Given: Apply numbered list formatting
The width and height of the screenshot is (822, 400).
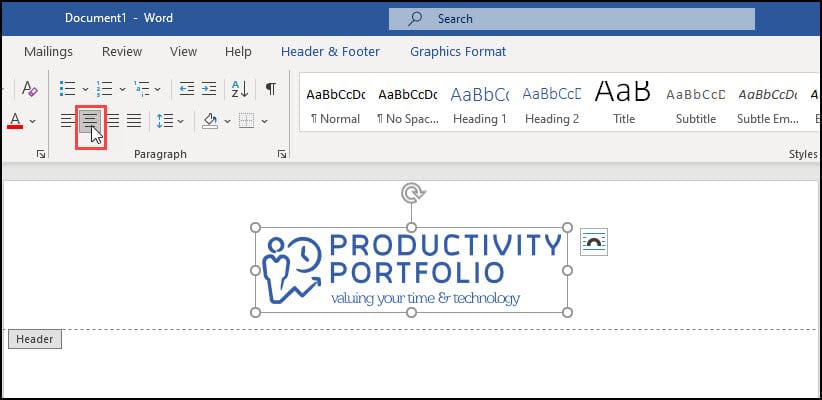Looking at the screenshot, I should tap(105, 89).
